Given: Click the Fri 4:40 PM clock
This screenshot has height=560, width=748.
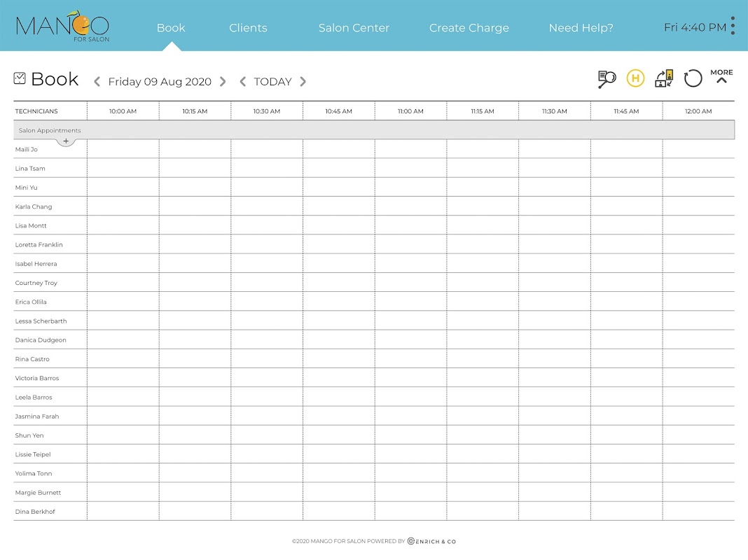Looking at the screenshot, I should [695, 27].
